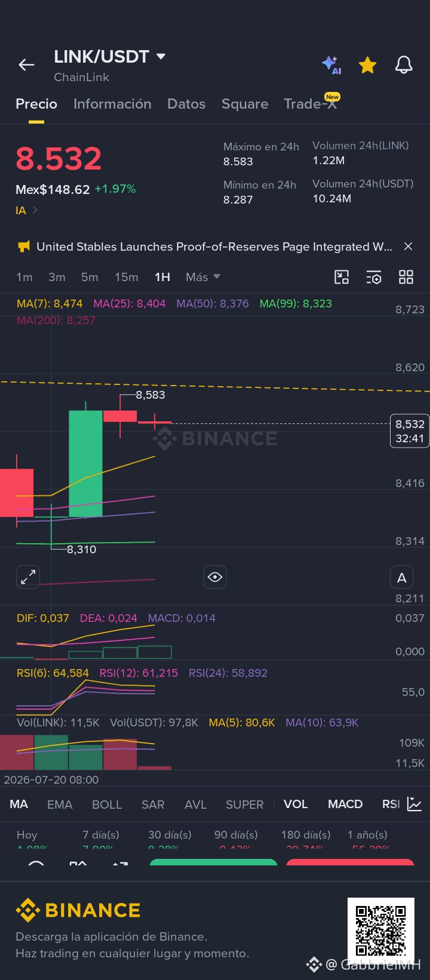Select the 15m timeframe
The width and height of the screenshot is (430, 980).
click(126, 277)
